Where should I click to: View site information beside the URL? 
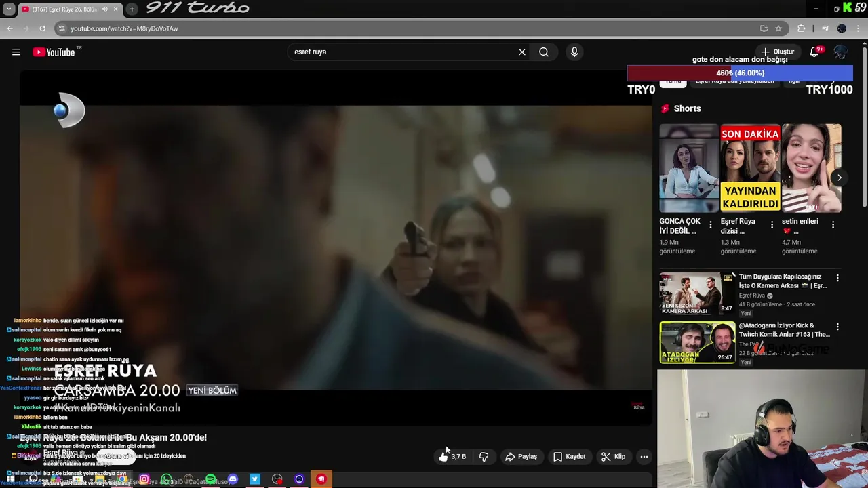click(x=62, y=28)
